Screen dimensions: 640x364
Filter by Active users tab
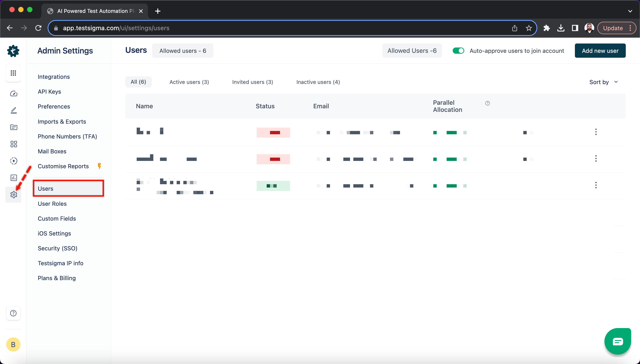coord(189,82)
